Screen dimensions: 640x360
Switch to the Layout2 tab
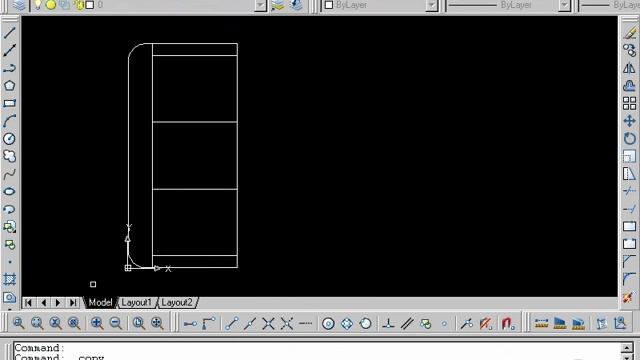coord(177,302)
